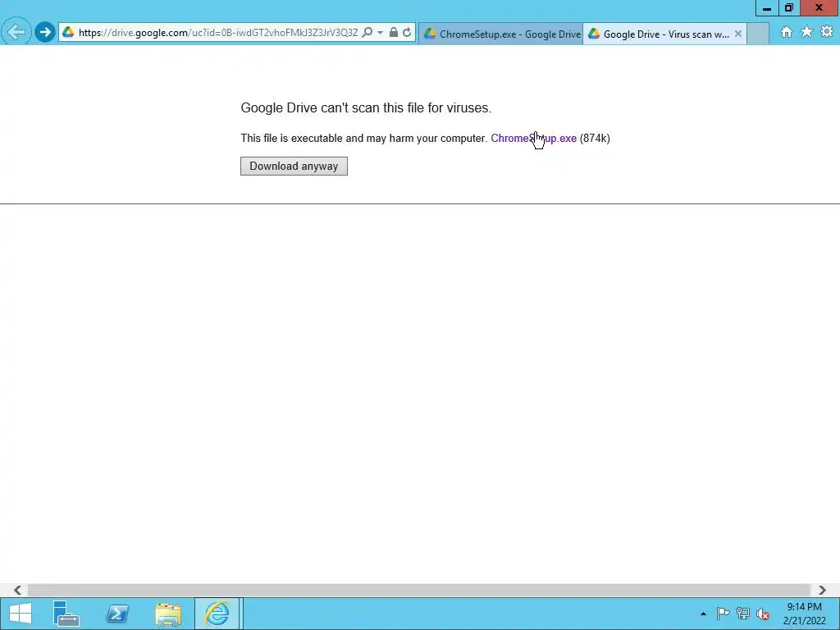Click the file size text "(874k)"
Screen dimensions: 840x630
tap(595, 138)
